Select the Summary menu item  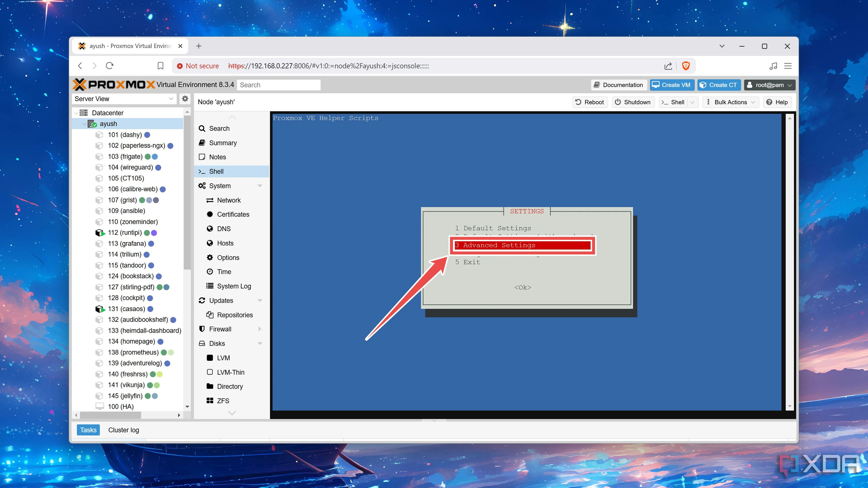click(x=223, y=143)
